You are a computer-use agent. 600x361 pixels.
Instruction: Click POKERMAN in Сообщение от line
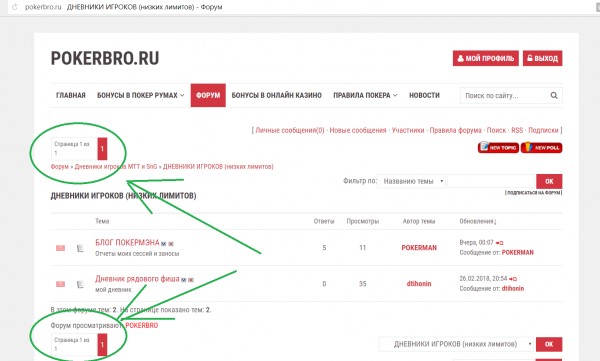[517, 253]
